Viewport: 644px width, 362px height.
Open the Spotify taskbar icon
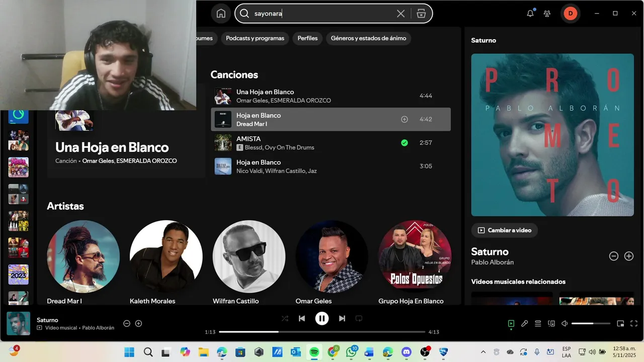314,352
